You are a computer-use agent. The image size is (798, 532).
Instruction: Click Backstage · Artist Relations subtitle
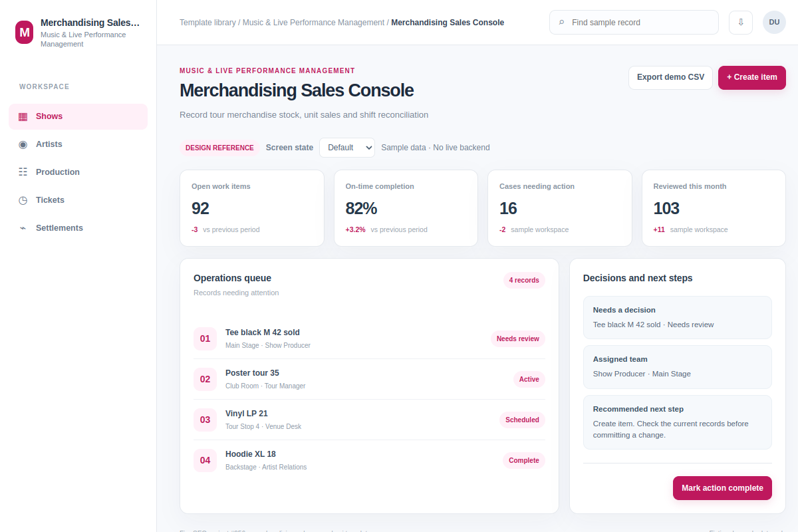tap(266, 467)
